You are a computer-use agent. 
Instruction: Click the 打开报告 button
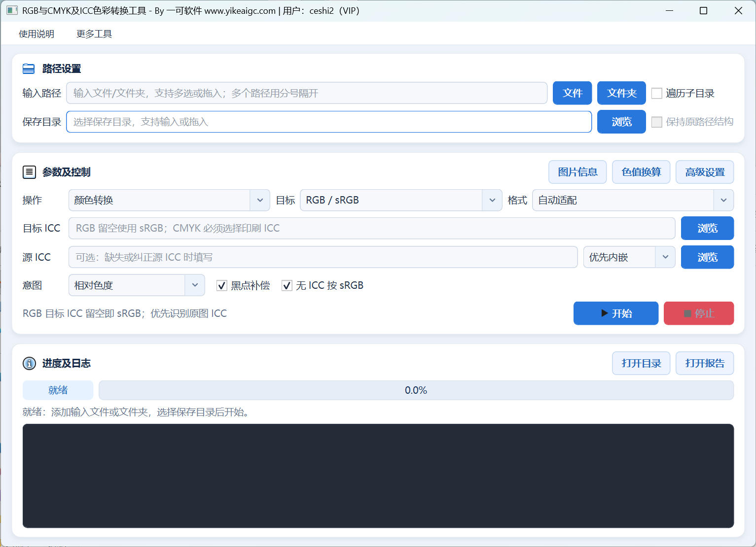tap(705, 363)
